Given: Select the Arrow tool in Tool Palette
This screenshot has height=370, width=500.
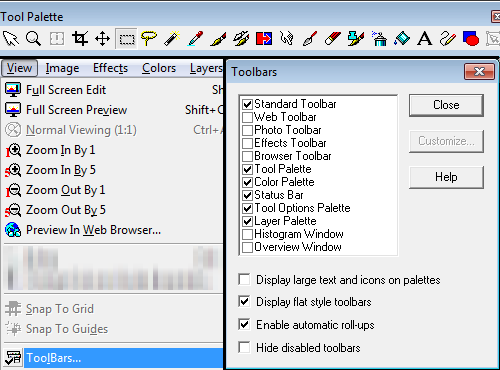Looking at the screenshot, I should [11, 39].
